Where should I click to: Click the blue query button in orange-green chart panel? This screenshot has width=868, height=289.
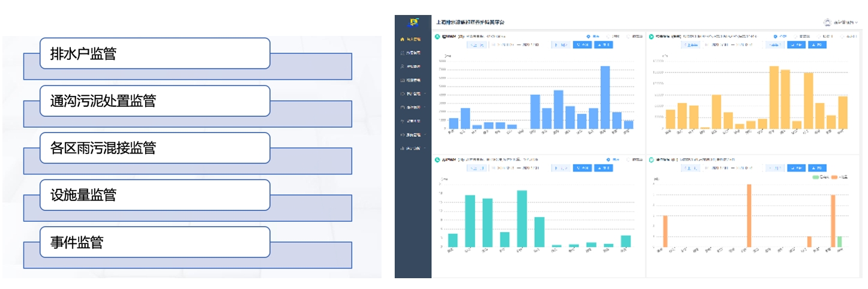(797, 168)
